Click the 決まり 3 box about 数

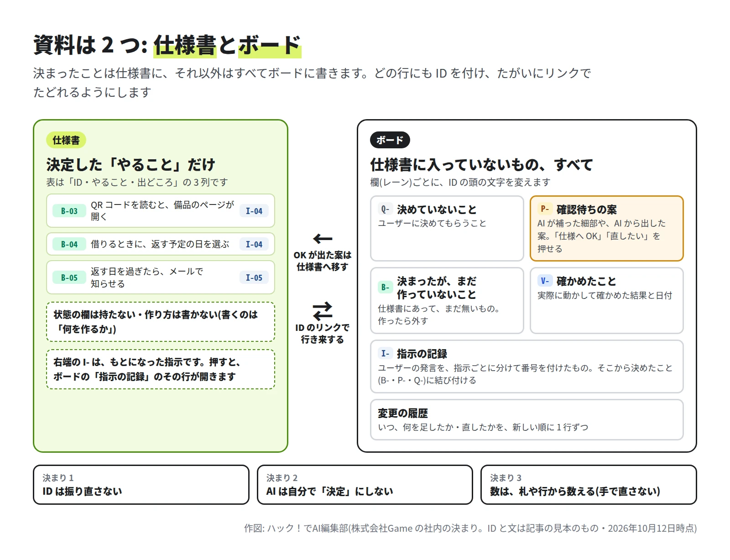589,485
